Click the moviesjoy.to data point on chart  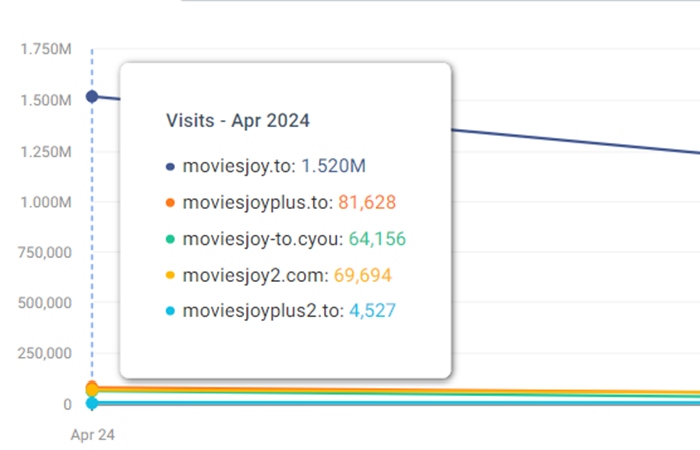click(92, 96)
